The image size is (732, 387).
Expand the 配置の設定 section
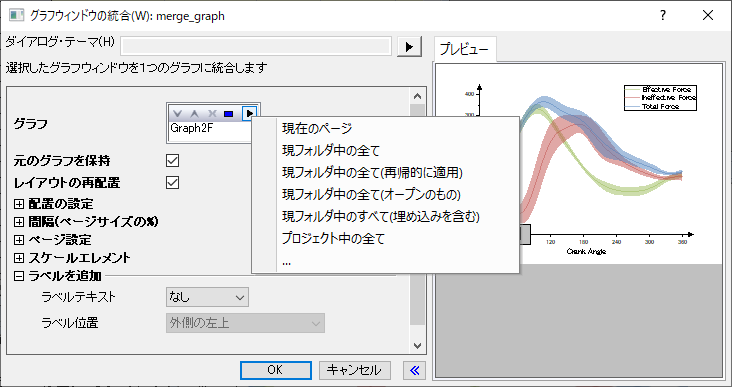pyautogui.click(x=19, y=204)
